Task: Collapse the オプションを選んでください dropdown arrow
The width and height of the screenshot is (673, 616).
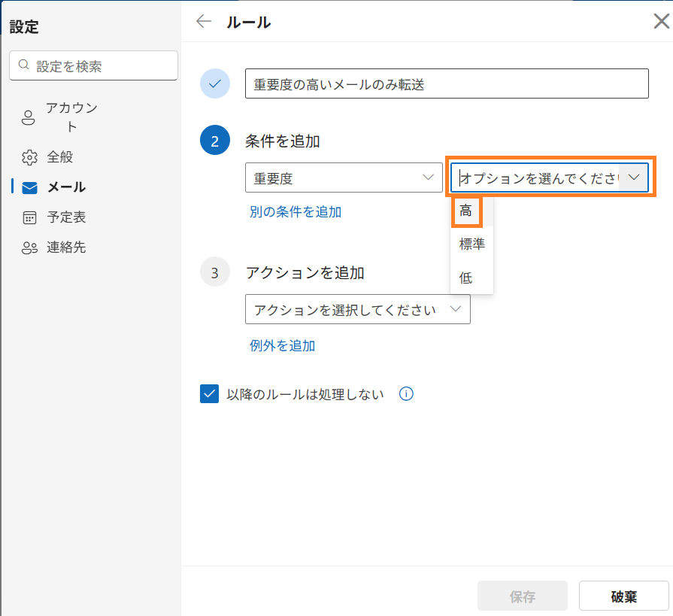Action: click(634, 178)
